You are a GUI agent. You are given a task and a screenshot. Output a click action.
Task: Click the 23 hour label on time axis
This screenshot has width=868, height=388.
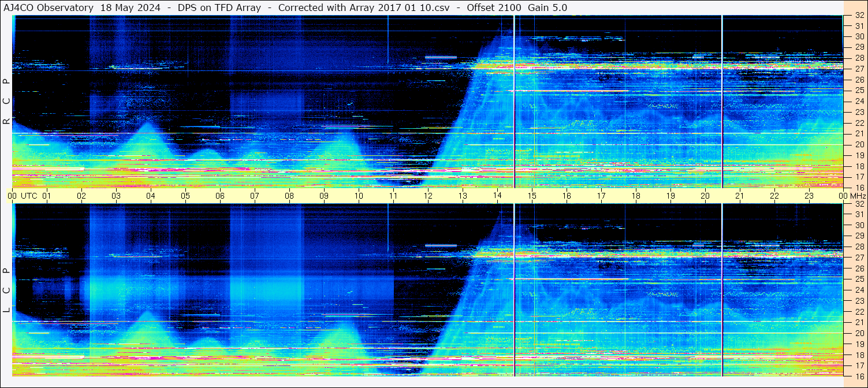[809, 196]
